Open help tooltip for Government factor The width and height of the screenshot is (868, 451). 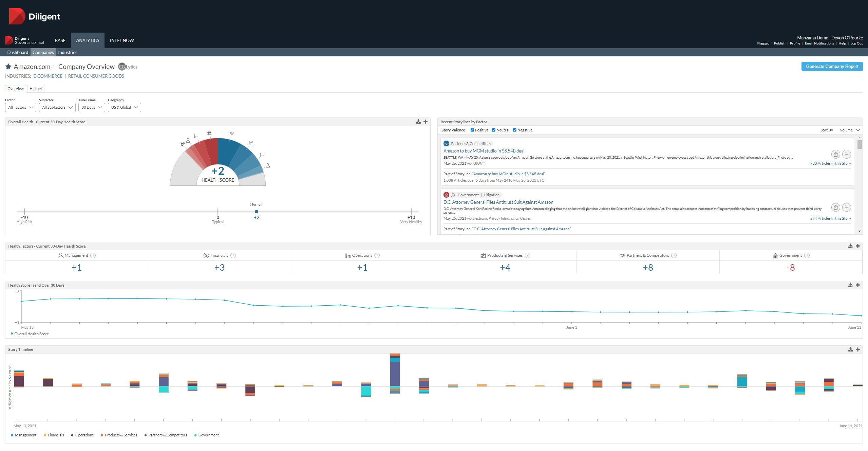tap(807, 255)
